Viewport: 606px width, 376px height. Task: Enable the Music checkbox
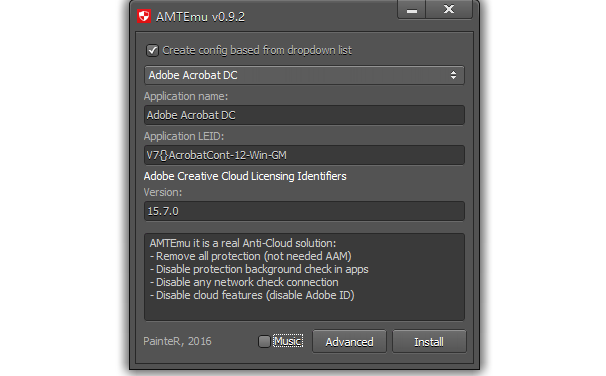point(264,341)
